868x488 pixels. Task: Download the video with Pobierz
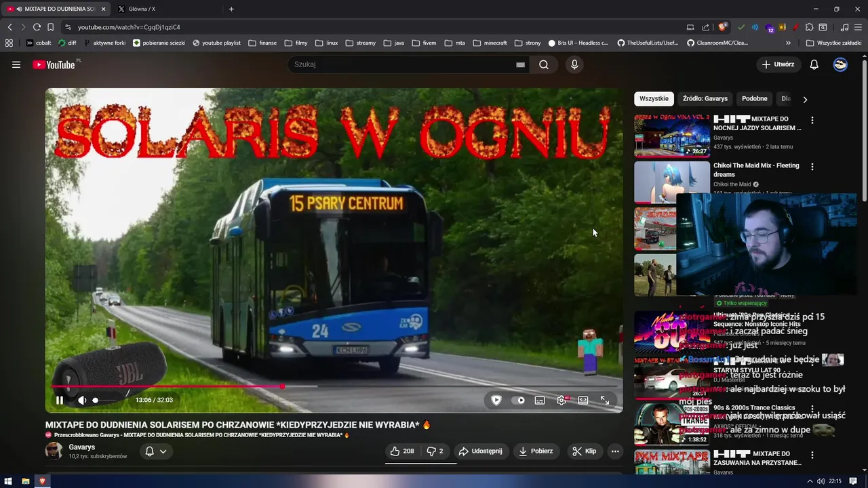coord(536,451)
